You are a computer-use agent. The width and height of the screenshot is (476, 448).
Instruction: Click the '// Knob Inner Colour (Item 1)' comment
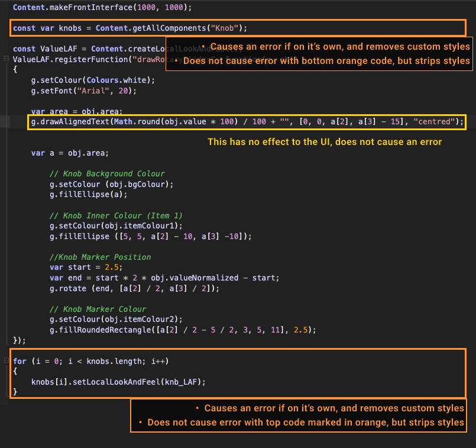pyautogui.click(x=116, y=215)
